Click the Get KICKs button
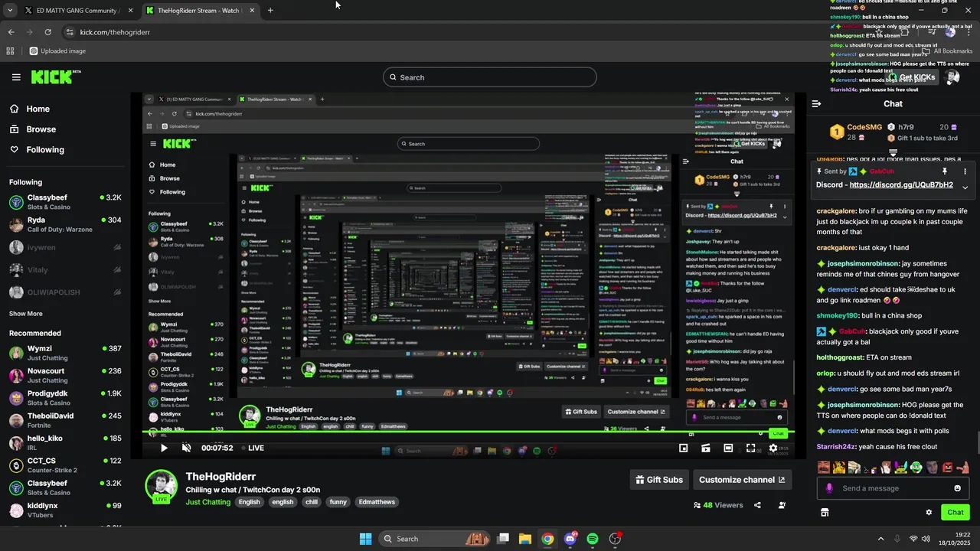980x551 pixels. (913, 77)
